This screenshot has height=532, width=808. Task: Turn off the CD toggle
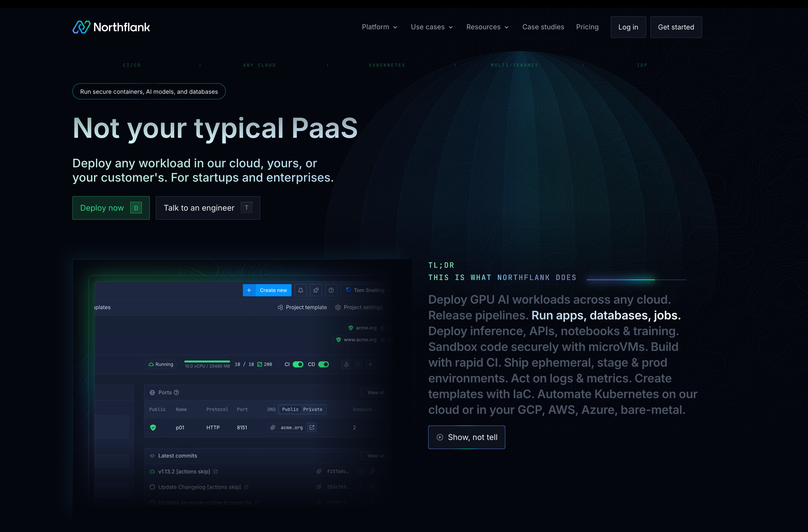pyautogui.click(x=323, y=364)
